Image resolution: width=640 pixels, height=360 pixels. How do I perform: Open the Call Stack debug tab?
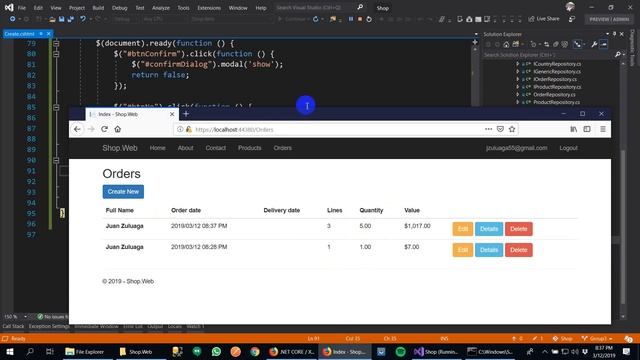tap(13, 327)
